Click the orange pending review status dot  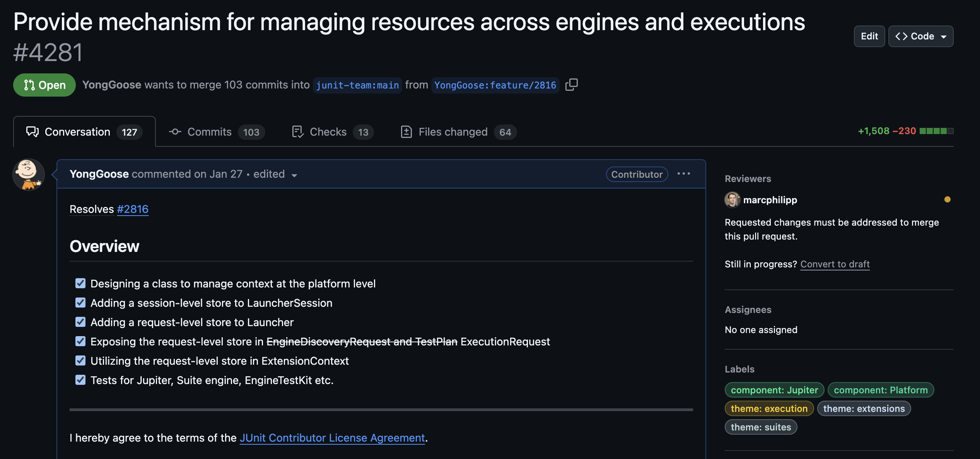[947, 199]
